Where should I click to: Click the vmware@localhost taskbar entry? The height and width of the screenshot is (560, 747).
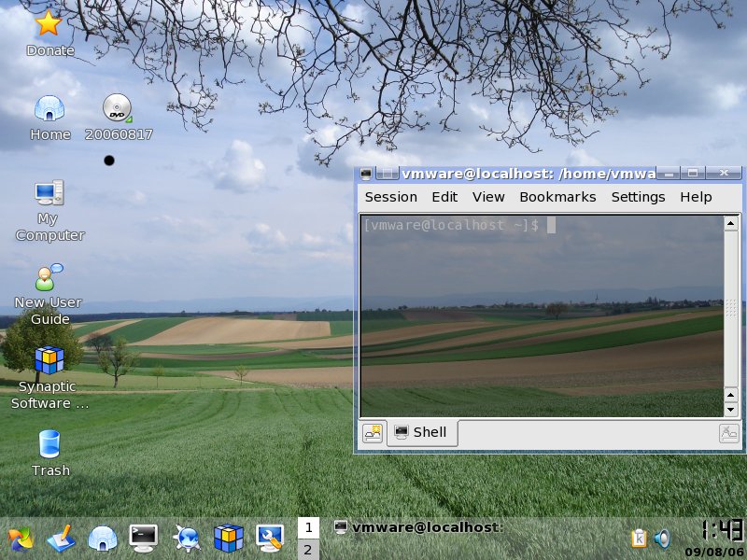[418, 527]
